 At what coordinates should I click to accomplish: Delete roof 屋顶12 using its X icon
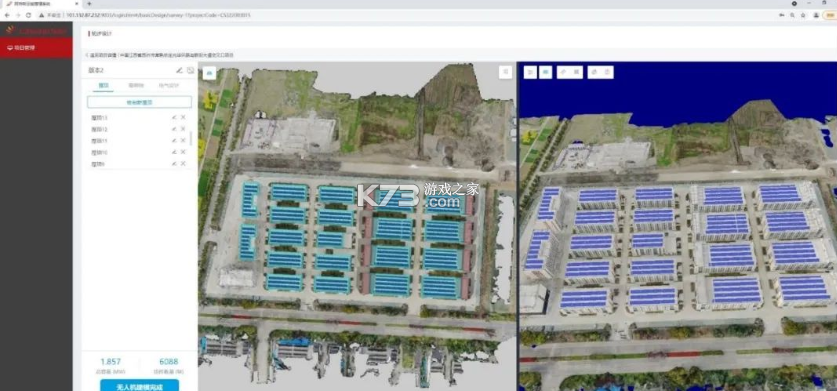(183, 129)
